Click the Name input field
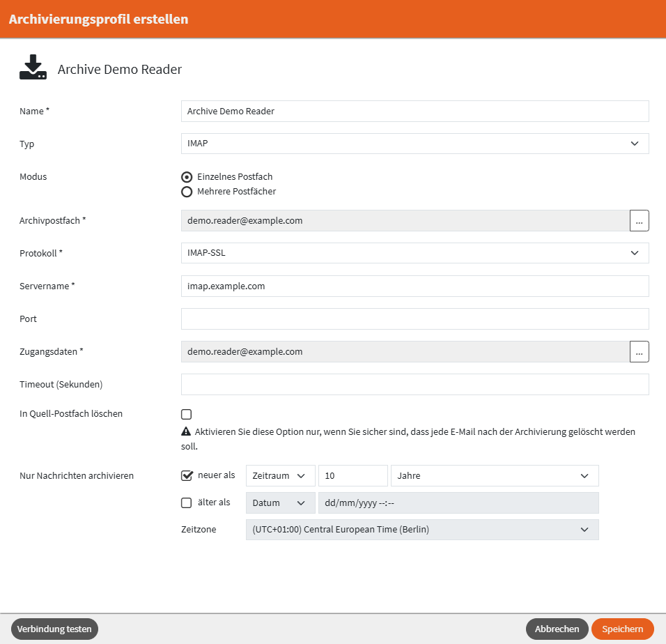 pyautogui.click(x=415, y=111)
